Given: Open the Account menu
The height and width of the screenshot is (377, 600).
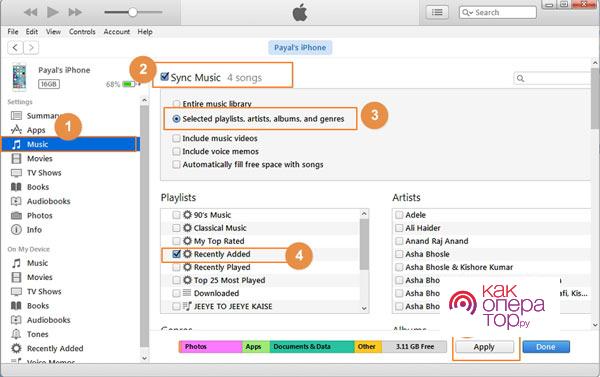Looking at the screenshot, I should point(117,32).
